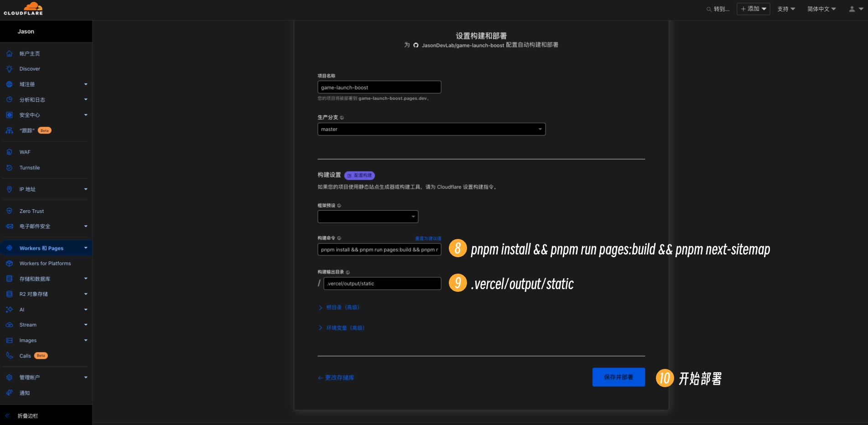
Task: Click the build output directory field
Action: coord(382,284)
